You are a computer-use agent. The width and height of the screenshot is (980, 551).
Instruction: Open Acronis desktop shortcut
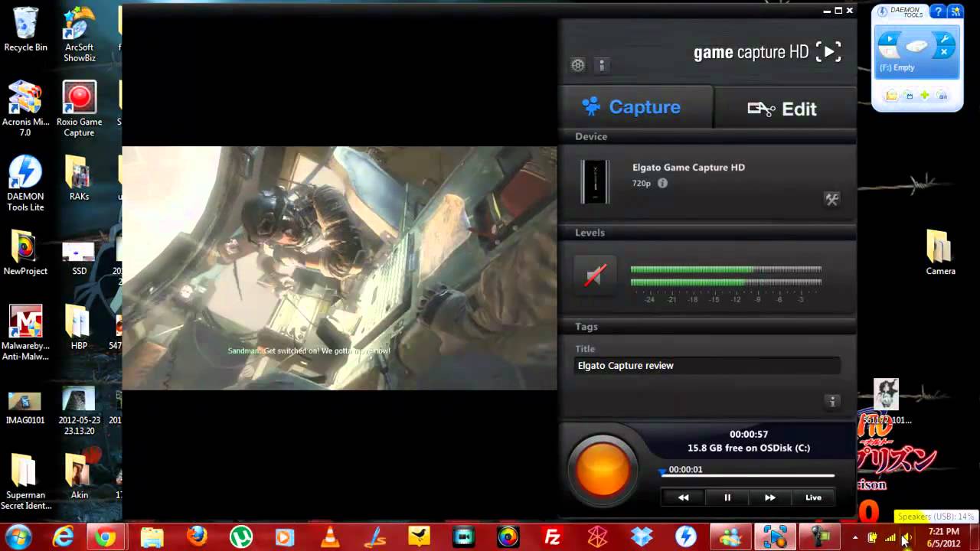pyautogui.click(x=25, y=109)
